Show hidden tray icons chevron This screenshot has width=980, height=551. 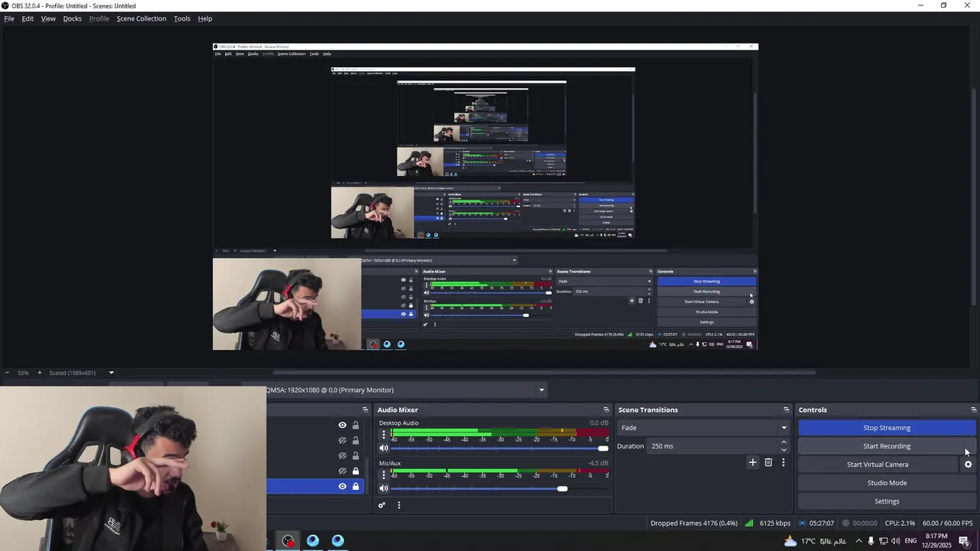858,541
